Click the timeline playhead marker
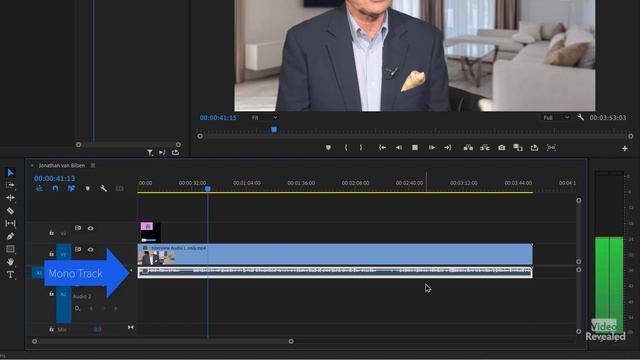Viewport: 640px width, 360px height. [x=208, y=189]
